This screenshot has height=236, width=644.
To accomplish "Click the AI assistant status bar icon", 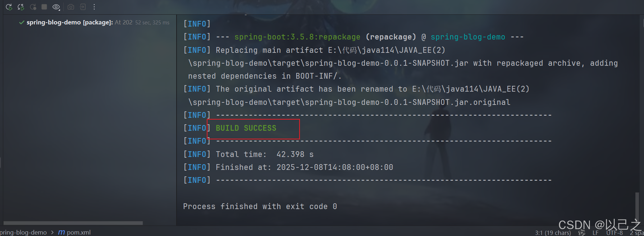I will [x=582, y=233].
